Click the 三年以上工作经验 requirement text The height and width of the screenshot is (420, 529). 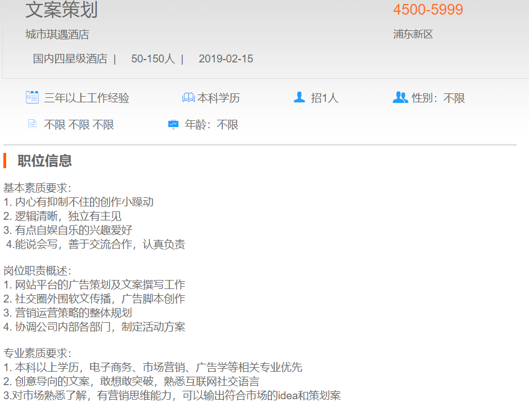[87, 98]
